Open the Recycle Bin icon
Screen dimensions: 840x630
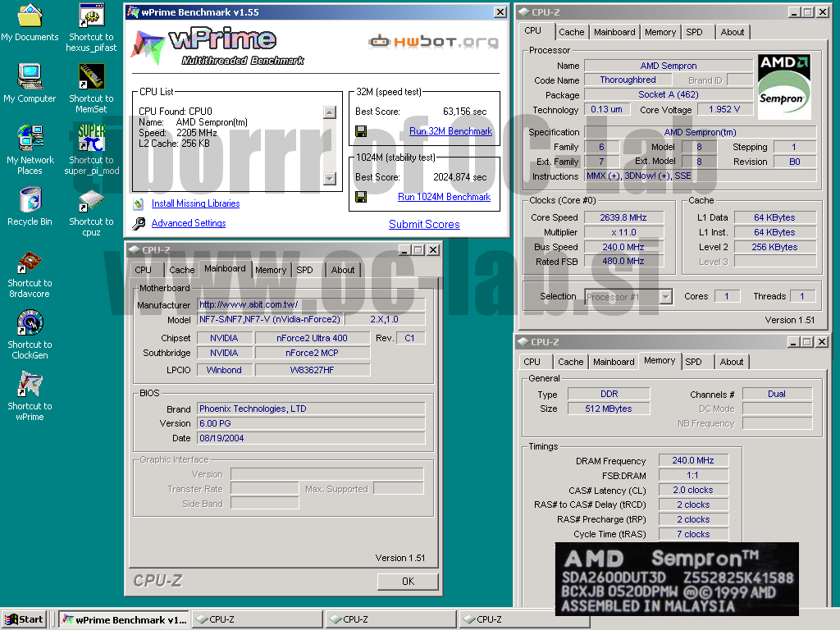pyautogui.click(x=30, y=206)
